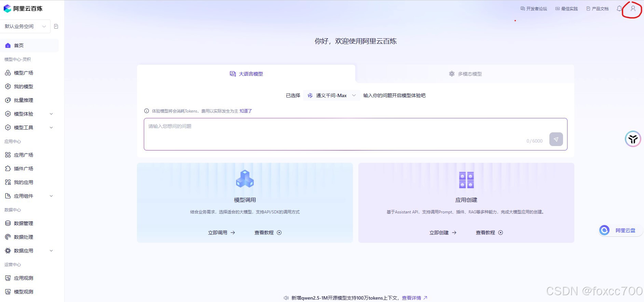Click the 插件广场 puzzle icon
Image resolution: width=644 pixels, height=302 pixels.
tap(8, 169)
